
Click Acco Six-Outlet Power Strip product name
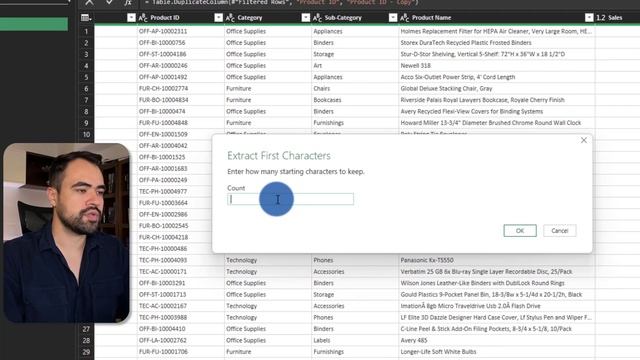(x=458, y=77)
